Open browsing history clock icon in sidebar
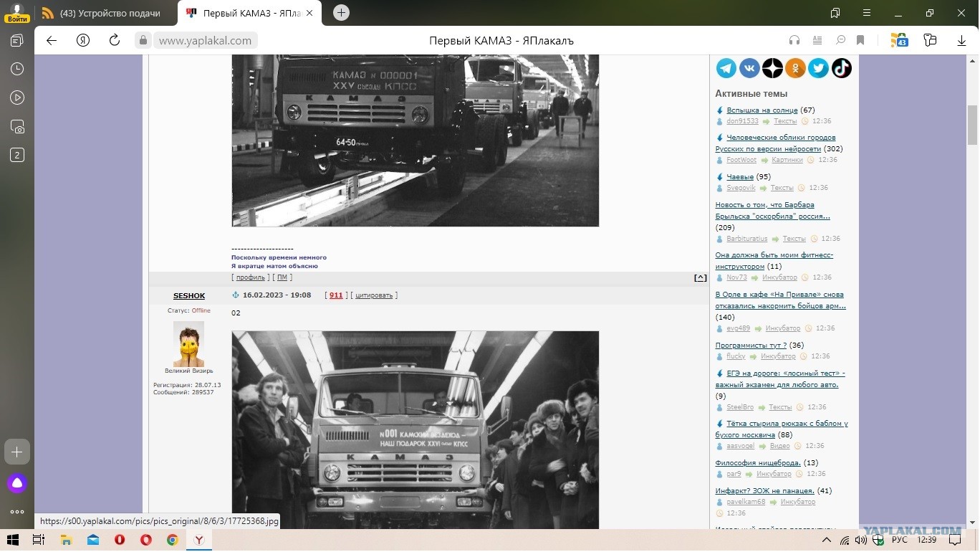The image size is (980, 552). [17, 69]
